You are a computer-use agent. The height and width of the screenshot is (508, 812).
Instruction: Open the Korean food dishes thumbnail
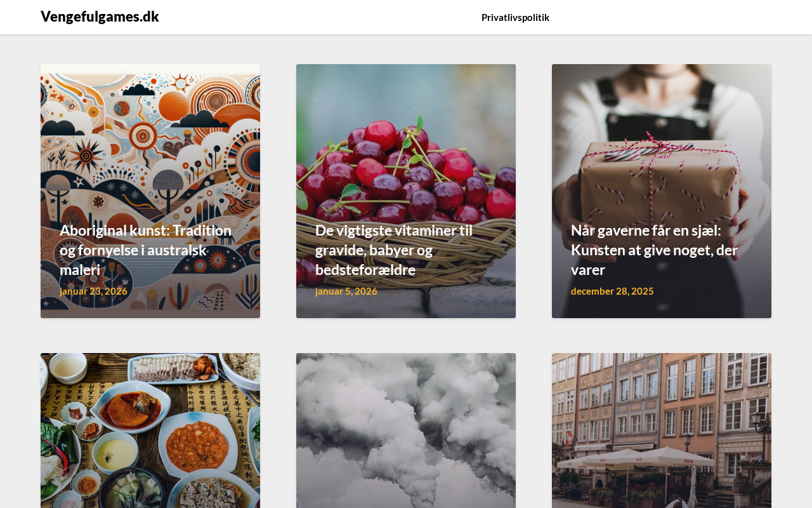pos(150,431)
